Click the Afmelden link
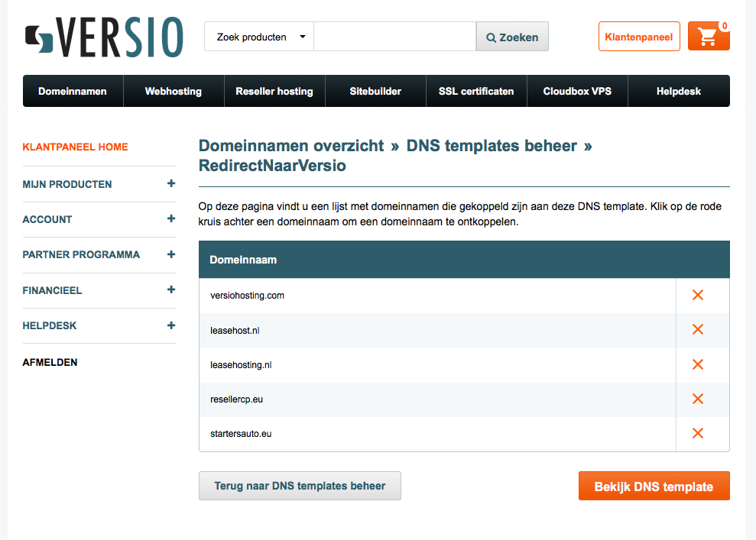Image resolution: width=756 pixels, height=540 pixels. pos(50,362)
